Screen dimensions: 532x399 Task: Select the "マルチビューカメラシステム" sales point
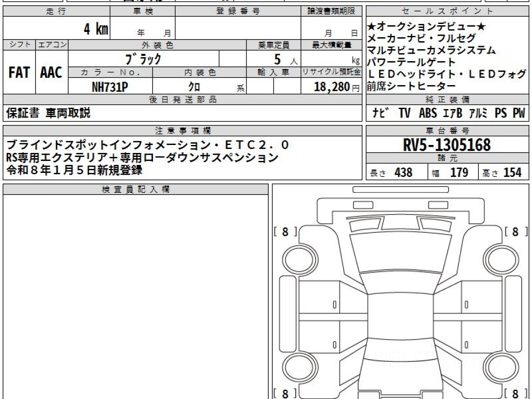click(x=432, y=51)
